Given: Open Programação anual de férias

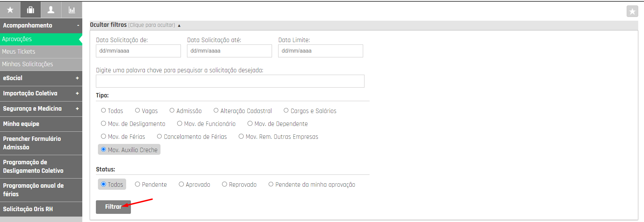Looking at the screenshot, I should (x=41, y=190).
